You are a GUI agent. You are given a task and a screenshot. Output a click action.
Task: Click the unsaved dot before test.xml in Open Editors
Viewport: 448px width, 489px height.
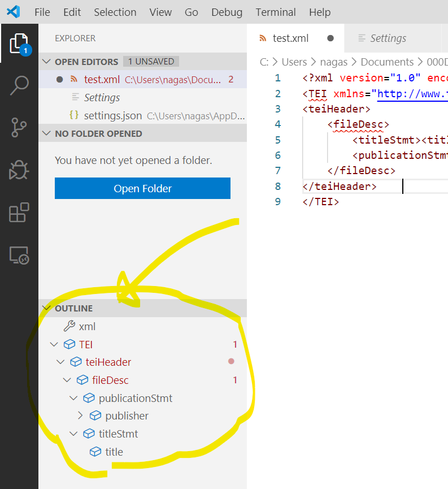pyautogui.click(x=59, y=80)
